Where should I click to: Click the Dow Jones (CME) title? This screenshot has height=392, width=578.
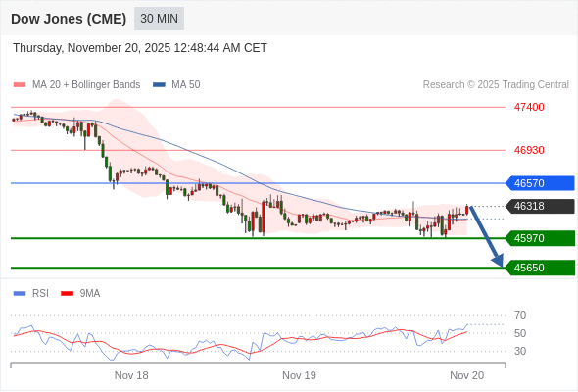point(69,19)
